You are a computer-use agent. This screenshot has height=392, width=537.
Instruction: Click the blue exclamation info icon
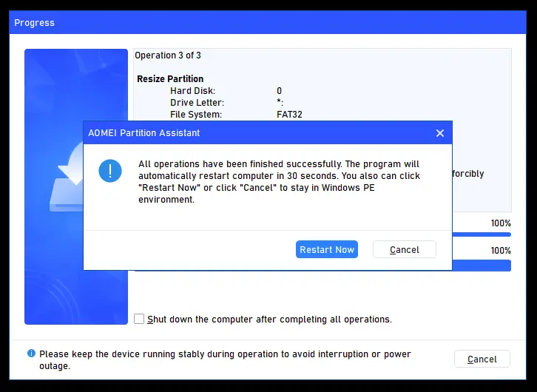[110, 171]
